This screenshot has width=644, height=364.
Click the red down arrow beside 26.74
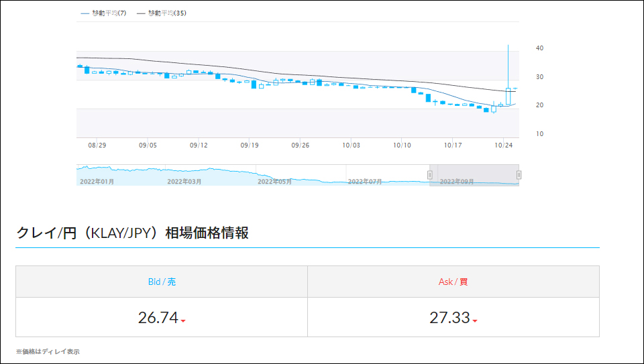(x=183, y=321)
